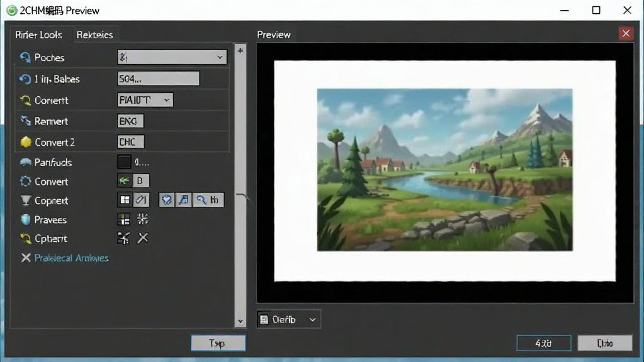Toggle the B button in Convert row
This screenshot has height=362, width=644.
tap(140, 180)
